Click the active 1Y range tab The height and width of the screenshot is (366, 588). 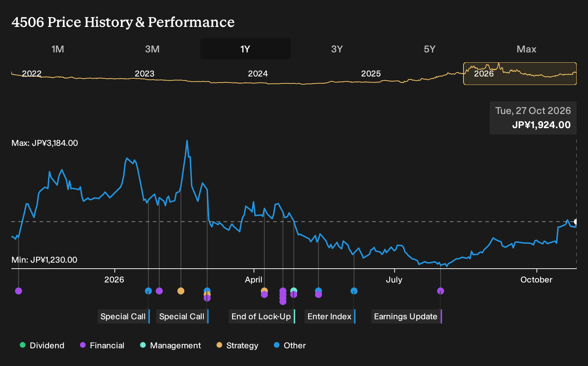pos(246,49)
